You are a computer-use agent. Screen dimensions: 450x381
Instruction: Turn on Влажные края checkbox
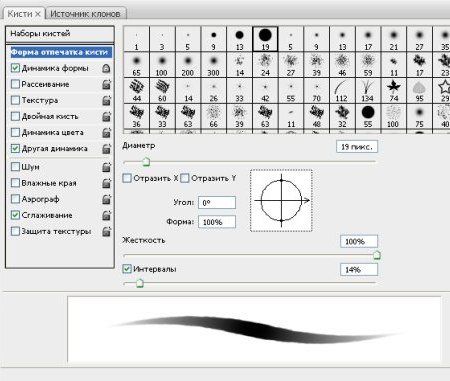point(15,183)
